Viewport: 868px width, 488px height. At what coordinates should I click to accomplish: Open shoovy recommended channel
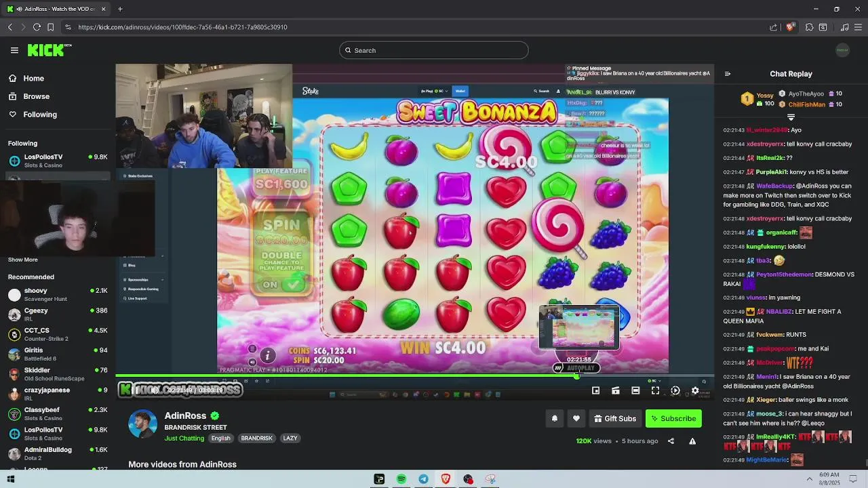click(x=57, y=294)
